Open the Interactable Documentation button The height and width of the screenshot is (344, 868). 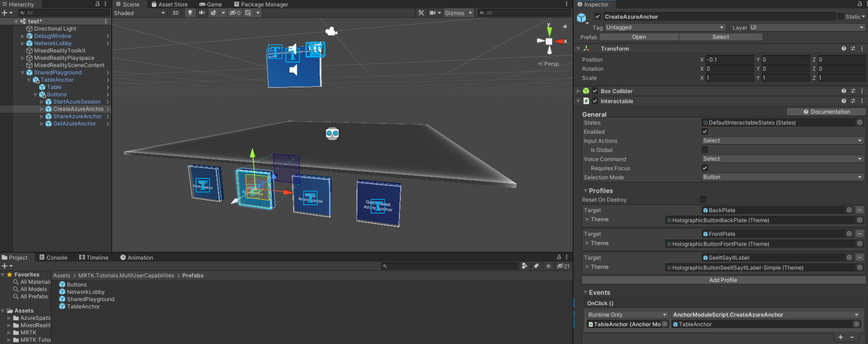click(x=825, y=112)
